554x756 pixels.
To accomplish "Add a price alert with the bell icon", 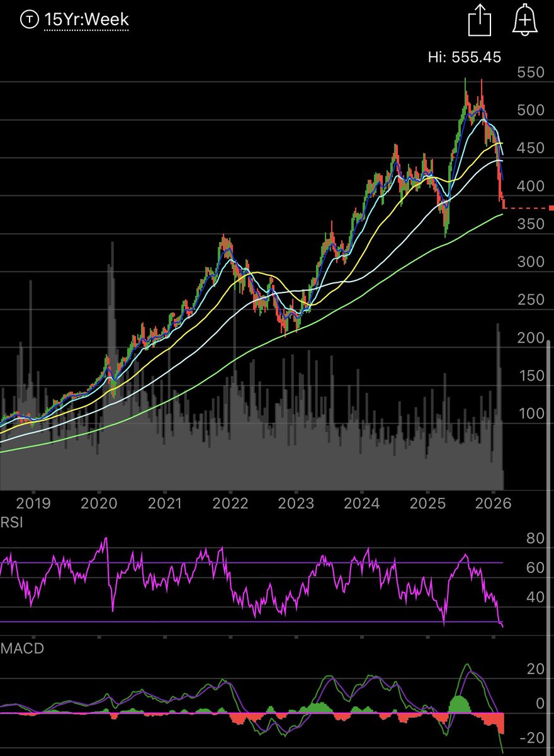I will (x=524, y=20).
